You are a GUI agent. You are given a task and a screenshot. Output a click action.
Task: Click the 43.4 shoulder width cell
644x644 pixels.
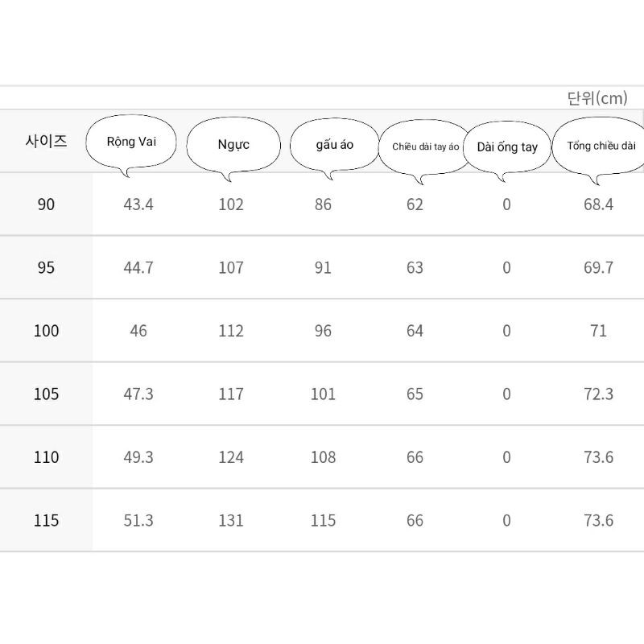point(138,204)
